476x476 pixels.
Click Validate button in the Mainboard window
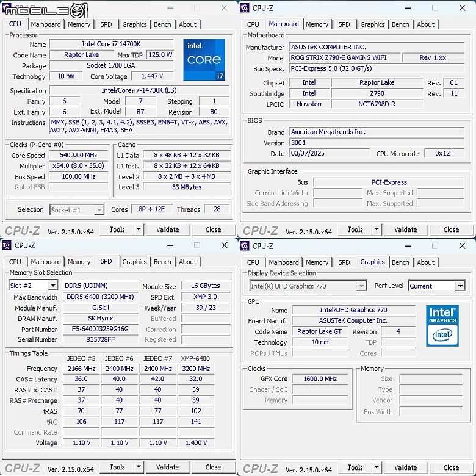click(406, 229)
